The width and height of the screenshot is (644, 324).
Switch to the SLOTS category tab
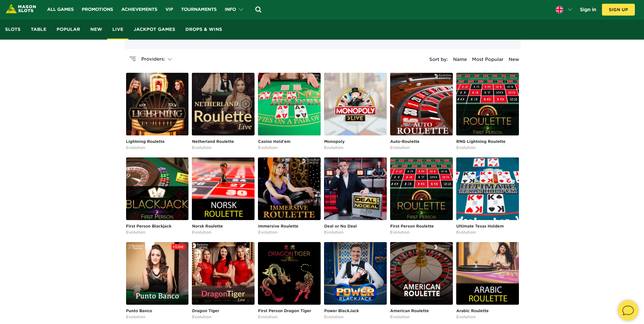[x=13, y=29]
